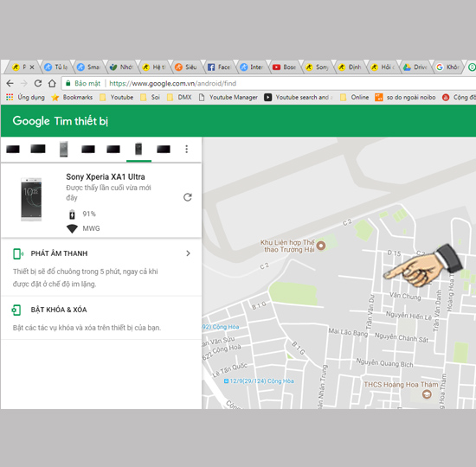Select the second device thumbnail
The width and height of the screenshot is (476, 467).
tap(38, 149)
